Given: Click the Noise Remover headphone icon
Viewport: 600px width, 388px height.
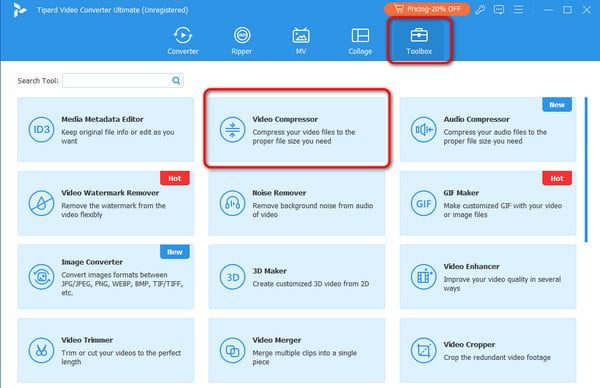Looking at the screenshot, I should point(232,203).
